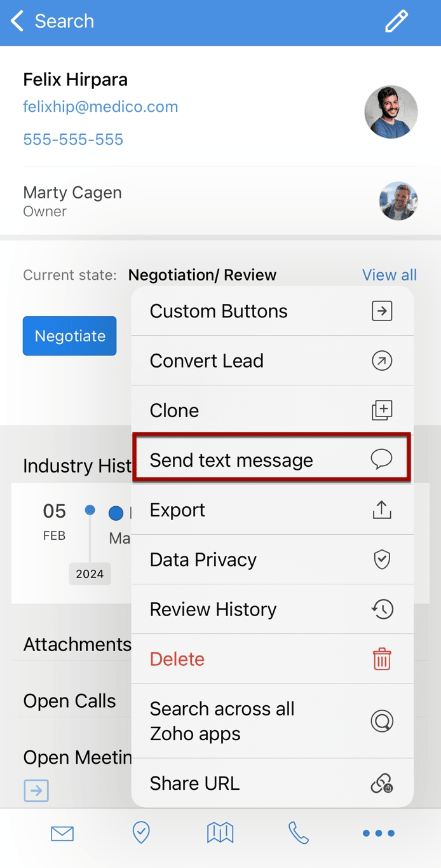Open Custom Buttons submenu
Image resolution: width=441 pixels, height=868 pixels.
(272, 311)
